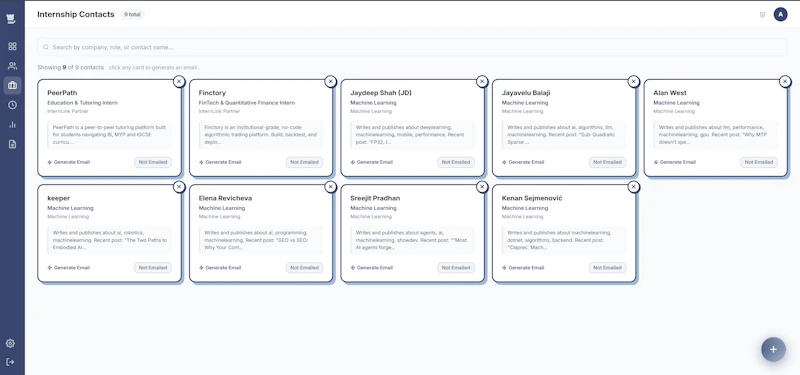
Task: Click Not Emailed badge on Elena Revicheva
Action: pos(305,268)
